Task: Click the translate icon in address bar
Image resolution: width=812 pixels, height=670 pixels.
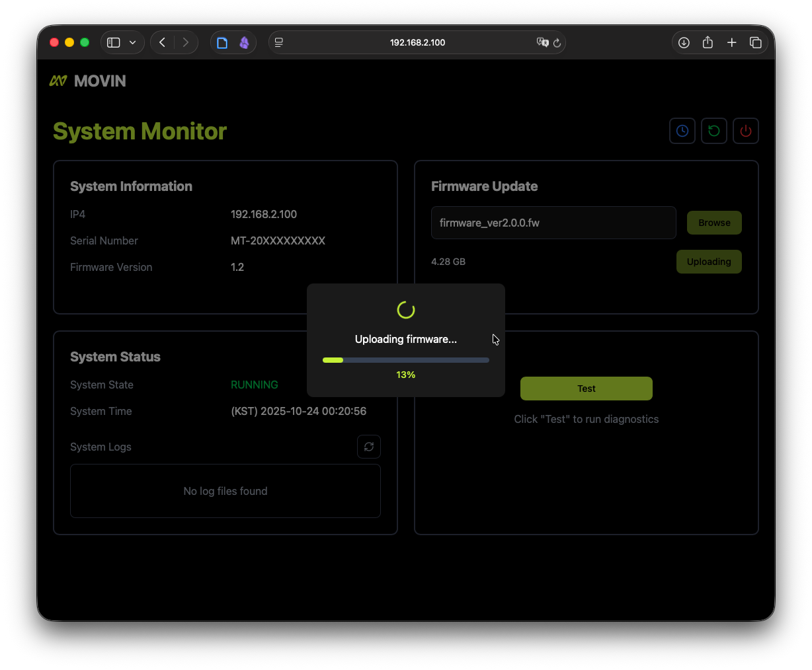Action: point(542,42)
